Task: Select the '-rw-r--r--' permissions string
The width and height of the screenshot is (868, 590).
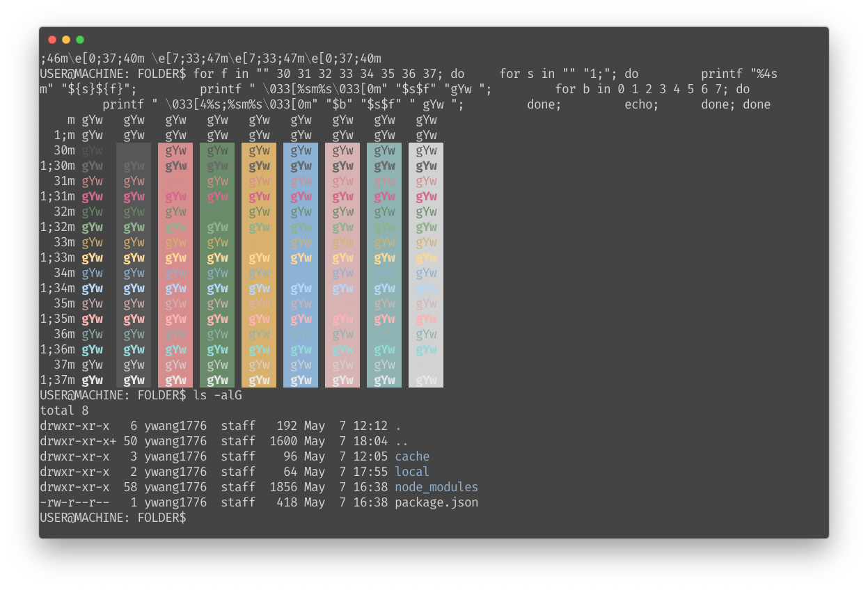Action: pyautogui.click(x=74, y=502)
